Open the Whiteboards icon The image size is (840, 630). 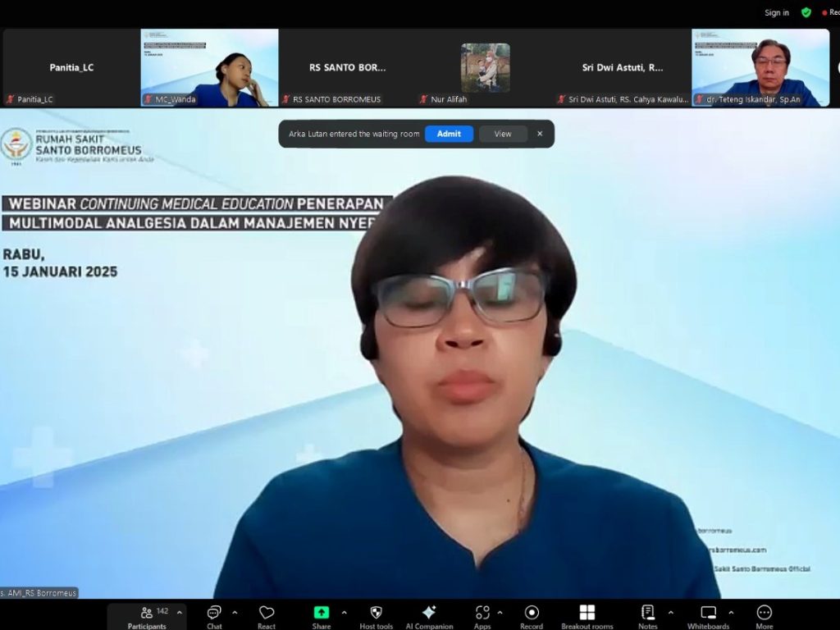coord(709,613)
